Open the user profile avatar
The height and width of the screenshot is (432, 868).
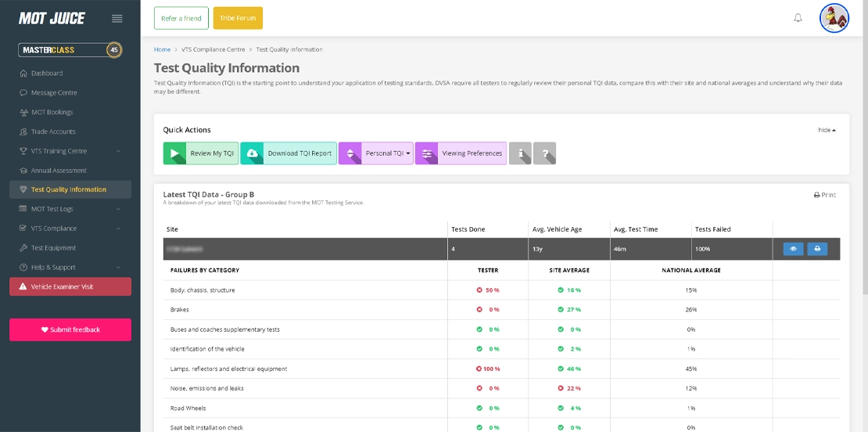834,18
